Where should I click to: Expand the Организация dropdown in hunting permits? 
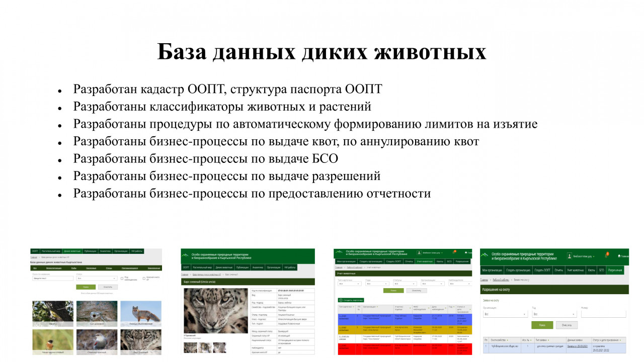click(504, 314)
